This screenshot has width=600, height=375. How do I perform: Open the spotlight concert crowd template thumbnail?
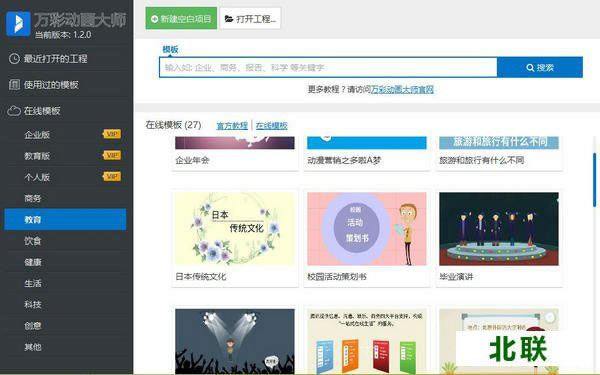point(235,341)
